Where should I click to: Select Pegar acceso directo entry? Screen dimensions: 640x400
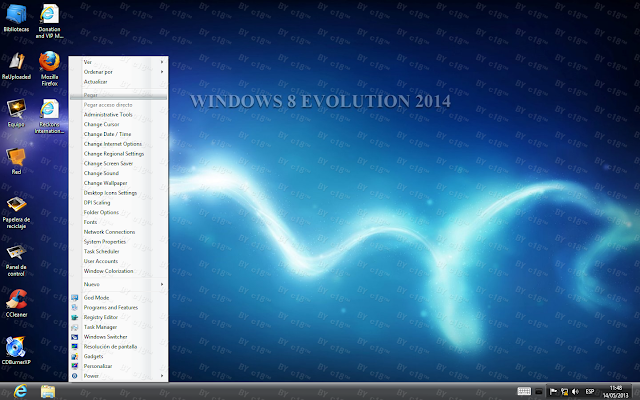click(x=118, y=105)
